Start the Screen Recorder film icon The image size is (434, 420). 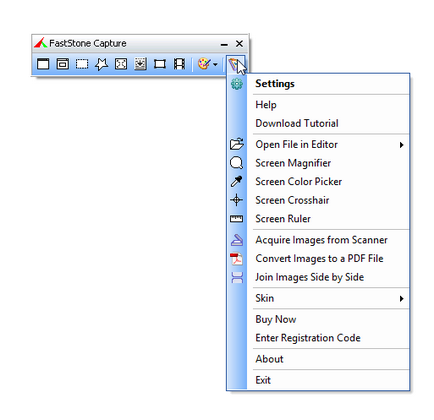tap(179, 64)
